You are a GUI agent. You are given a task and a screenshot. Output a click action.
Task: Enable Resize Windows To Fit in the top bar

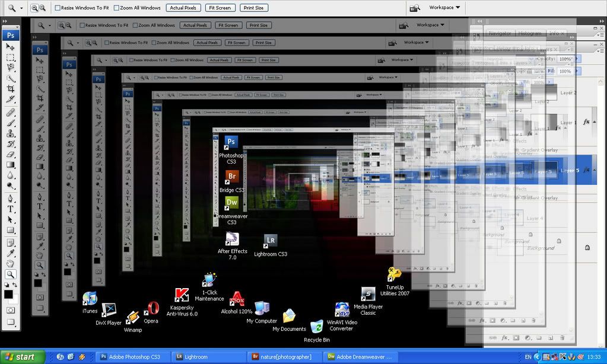58,8
